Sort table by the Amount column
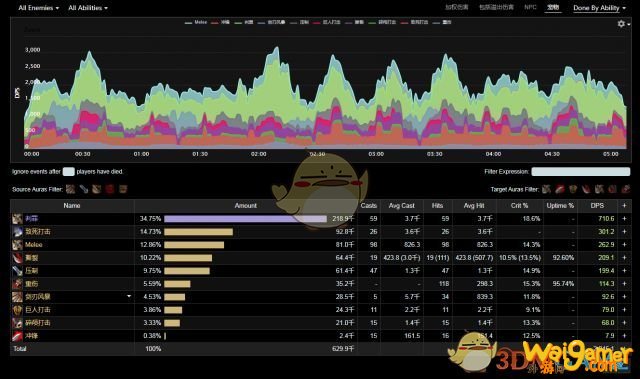Screen dimensions: 640x379 pyautogui.click(x=245, y=206)
